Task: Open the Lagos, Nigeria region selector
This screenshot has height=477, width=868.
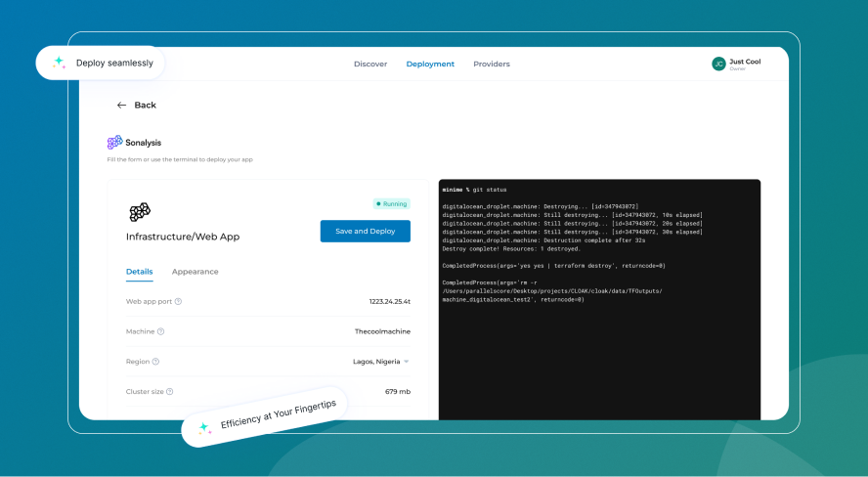Action: 376,362
